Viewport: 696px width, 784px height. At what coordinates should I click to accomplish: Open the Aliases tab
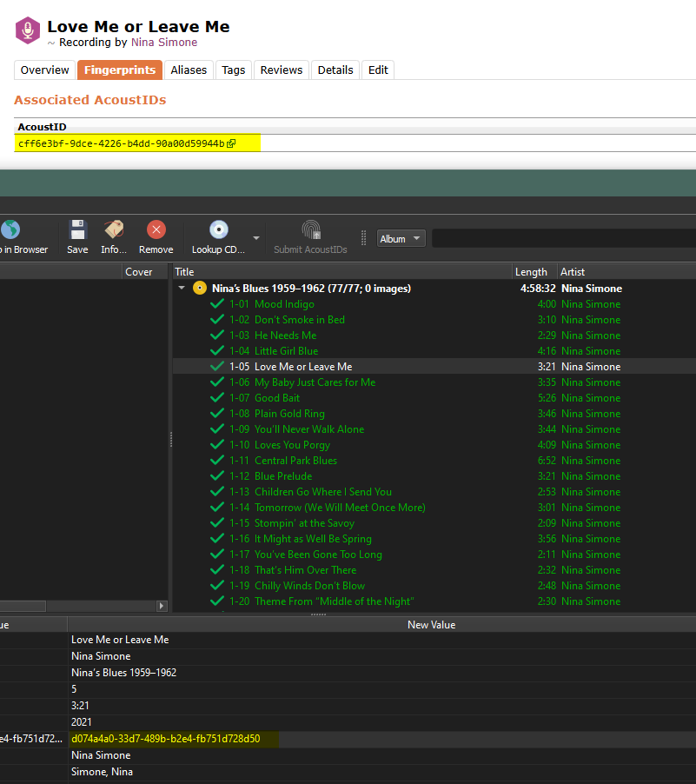pos(189,70)
